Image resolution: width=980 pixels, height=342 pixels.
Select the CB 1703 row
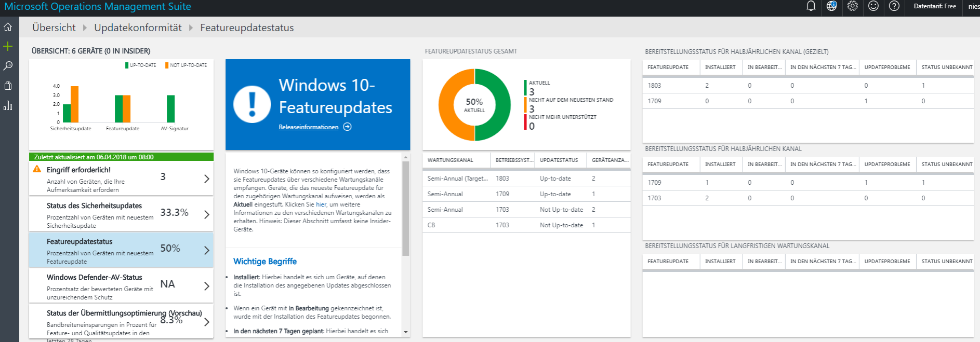pos(526,225)
